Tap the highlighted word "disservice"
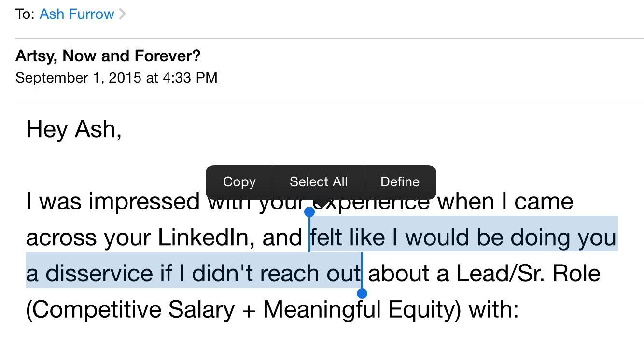This screenshot has height=362, width=644. [99, 274]
